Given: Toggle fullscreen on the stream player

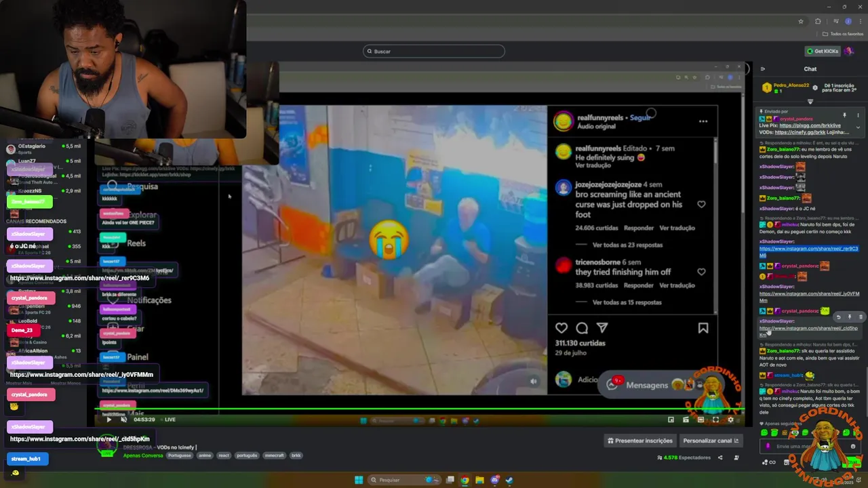Looking at the screenshot, I should tap(715, 420).
